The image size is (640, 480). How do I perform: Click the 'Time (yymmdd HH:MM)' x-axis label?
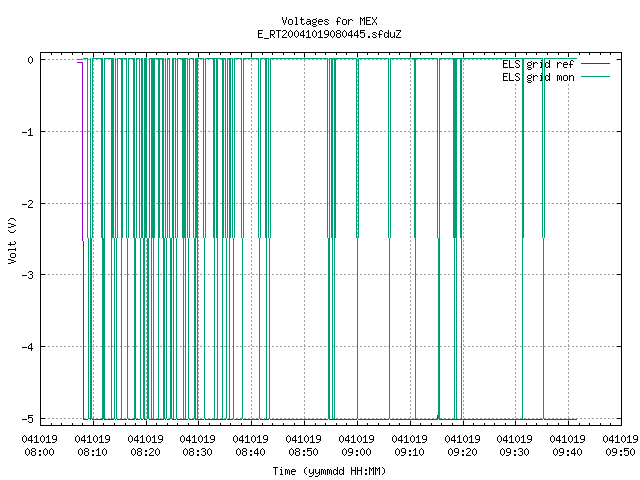(x=329, y=471)
